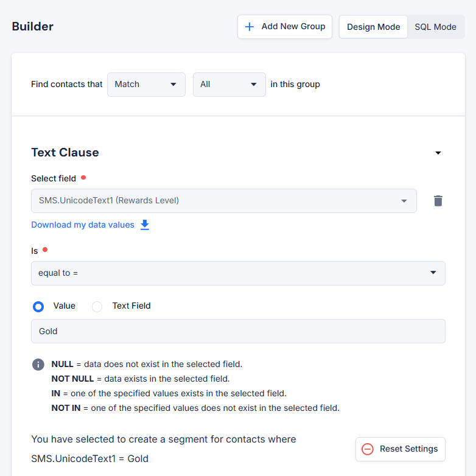This screenshot has width=476, height=476.
Task: Click the trash delete clause icon
Action: click(x=438, y=201)
